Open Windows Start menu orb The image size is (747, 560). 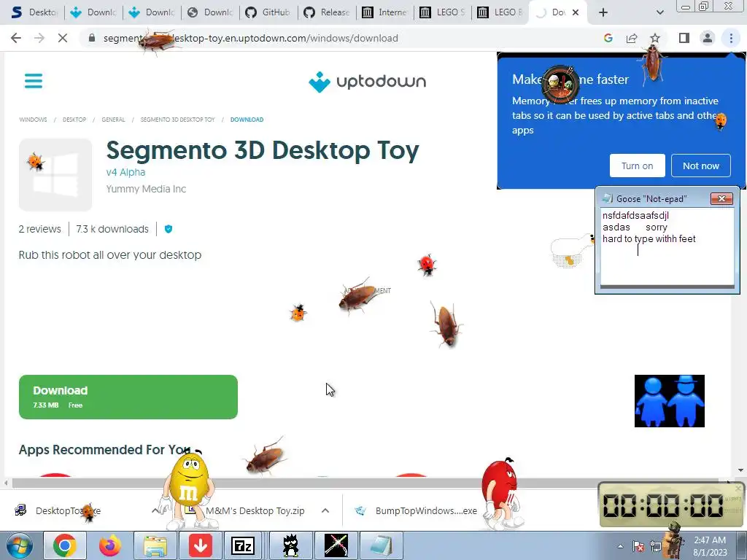(19, 545)
